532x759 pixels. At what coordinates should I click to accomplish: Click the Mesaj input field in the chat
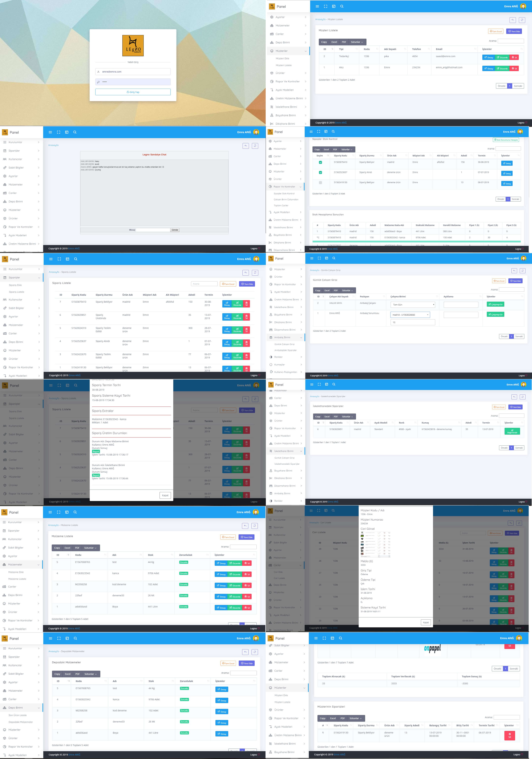coord(153,230)
